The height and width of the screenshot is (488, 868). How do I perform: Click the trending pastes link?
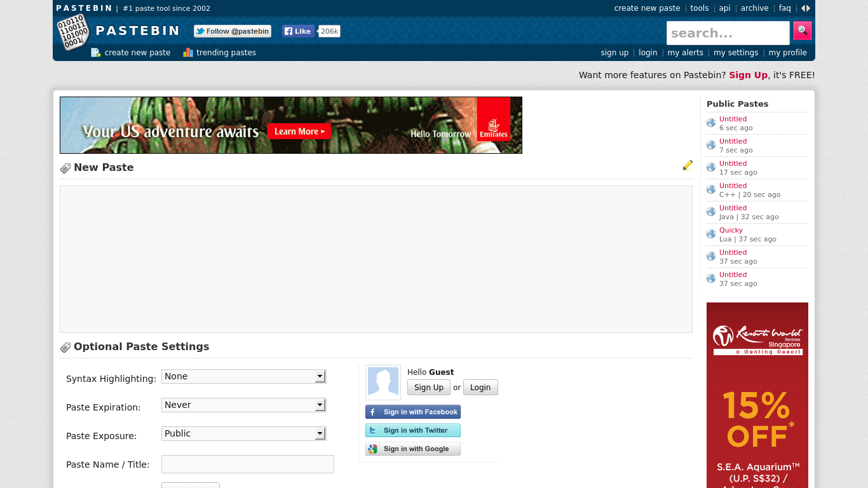pos(226,53)
